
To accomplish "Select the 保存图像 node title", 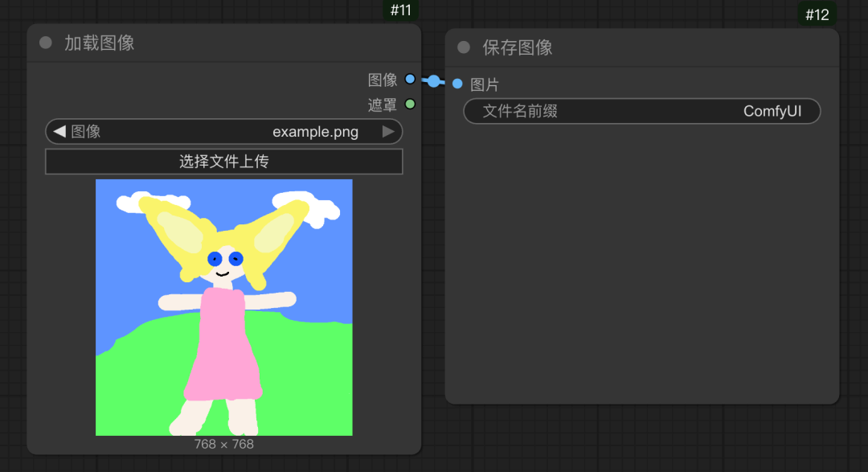I will coord(518,47).
